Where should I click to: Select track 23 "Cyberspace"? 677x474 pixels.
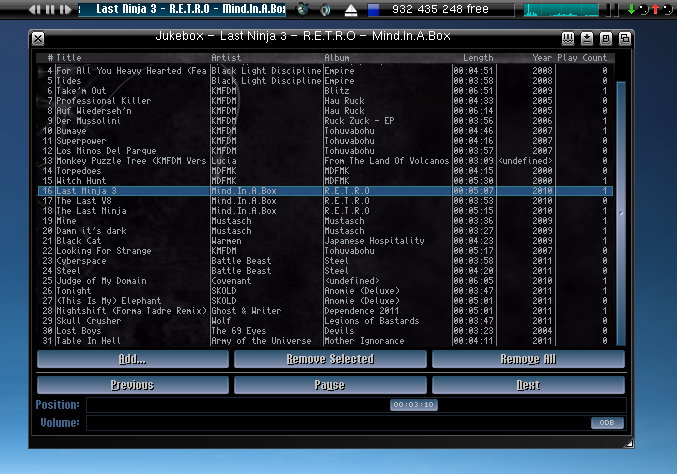(x=325, y=261)
